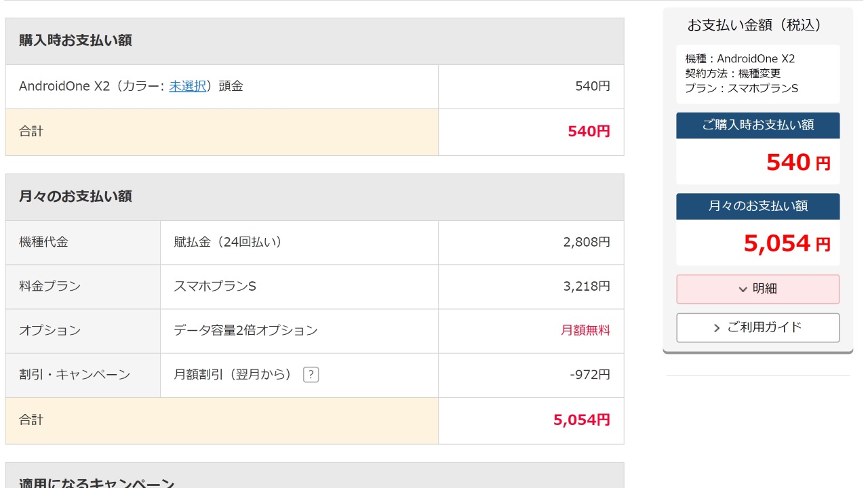The width and height of the screenshot is (868, 488).
Task: Click the 5,054円 monthly total in table
Action: point(581,420)
